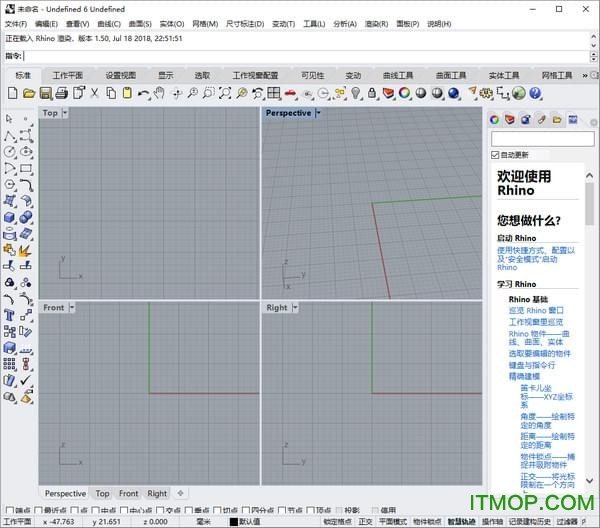Click the Explode icon in left sidebar

tap(25, 251)
